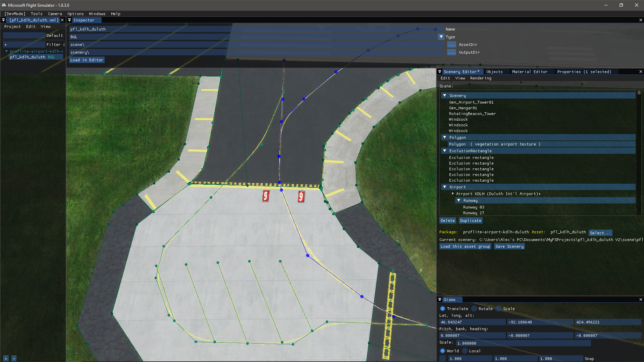This screenshot has width=644, height=362.
Task: Open the Type dropdown in Inspector
Action: (441, 37)
